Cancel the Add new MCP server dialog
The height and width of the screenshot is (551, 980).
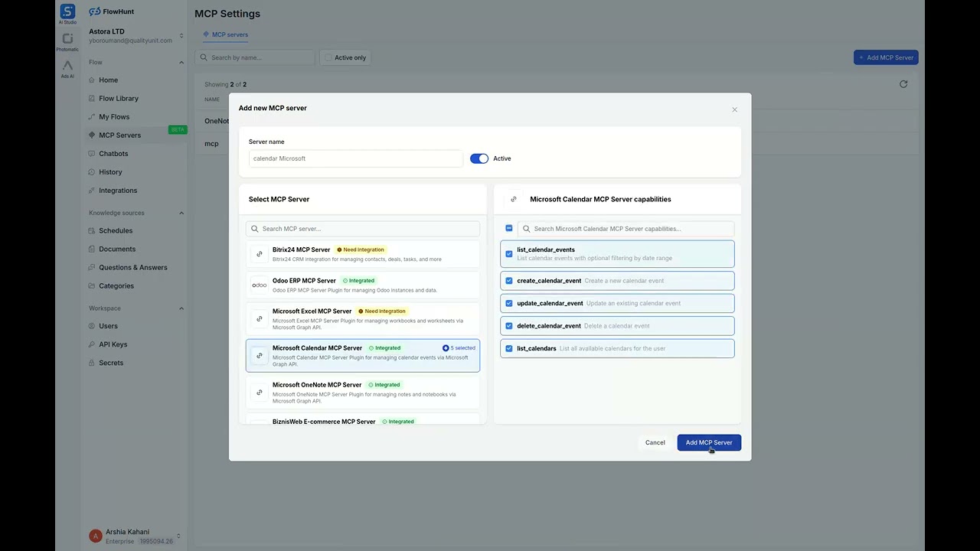(x=655, y=442)
